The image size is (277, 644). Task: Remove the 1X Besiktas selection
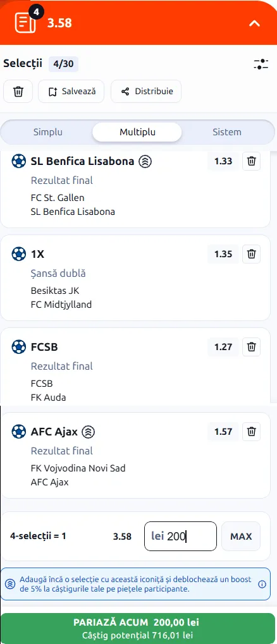(251, 254)
